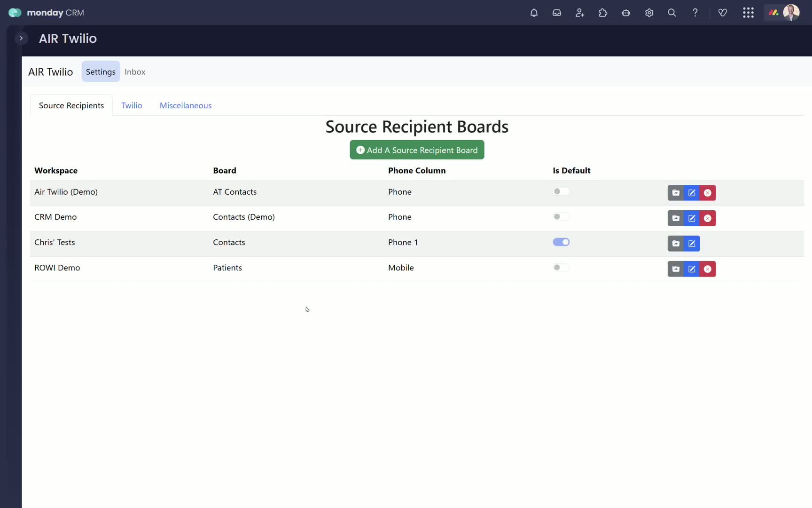Open the help question mark
Viewport: 812px width, 508px height.
(x=695, y=13)
